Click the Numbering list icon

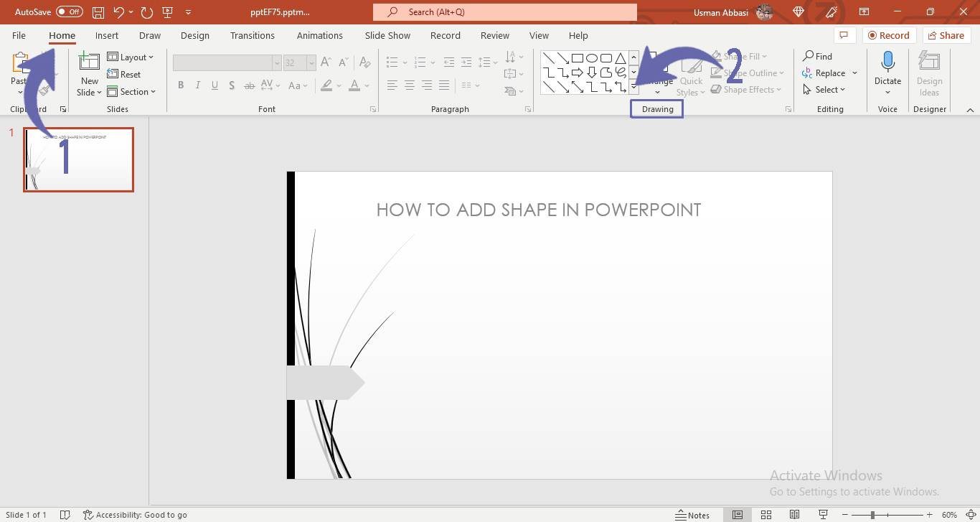[x=420, y=63]
